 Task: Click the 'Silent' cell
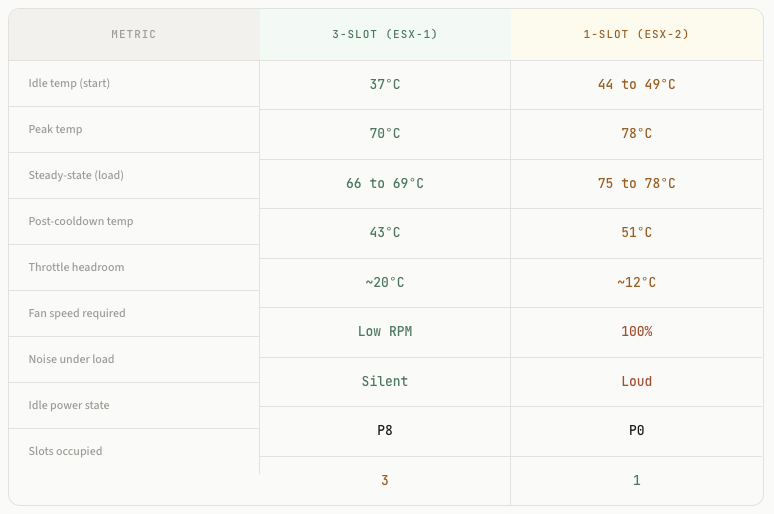[x=385, y=382]
